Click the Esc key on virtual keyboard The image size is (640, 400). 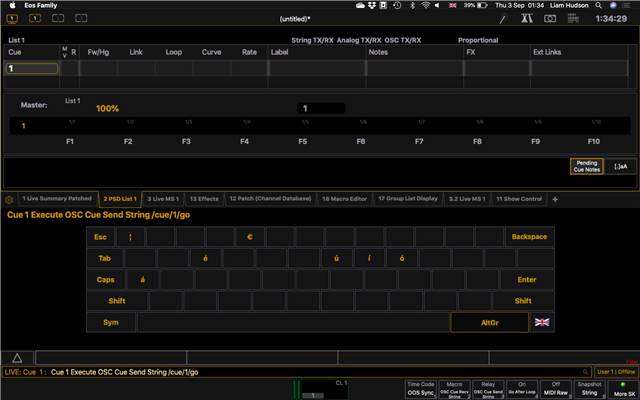tap(100, 237)
